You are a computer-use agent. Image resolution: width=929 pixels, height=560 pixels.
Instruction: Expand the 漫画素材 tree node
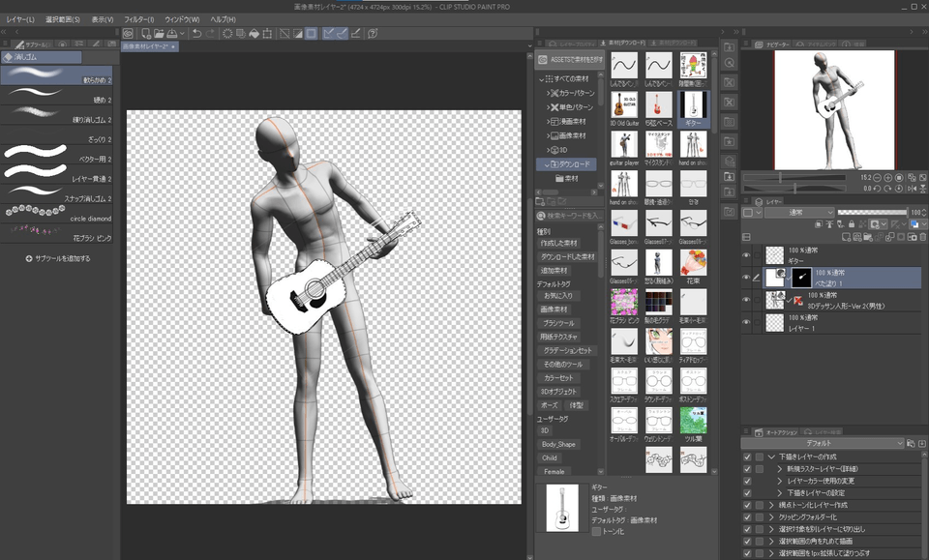pos(548,121)
